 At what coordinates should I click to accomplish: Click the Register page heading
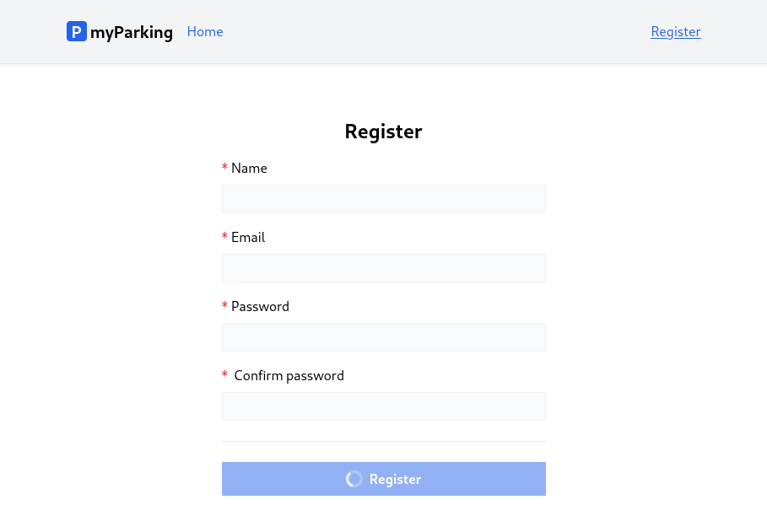[x=383, y=132]
